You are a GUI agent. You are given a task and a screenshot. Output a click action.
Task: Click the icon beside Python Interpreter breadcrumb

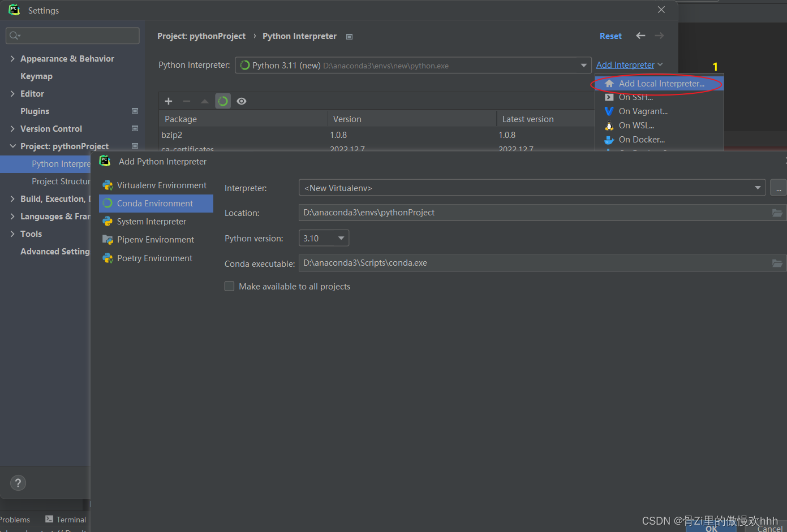[349, 37]
